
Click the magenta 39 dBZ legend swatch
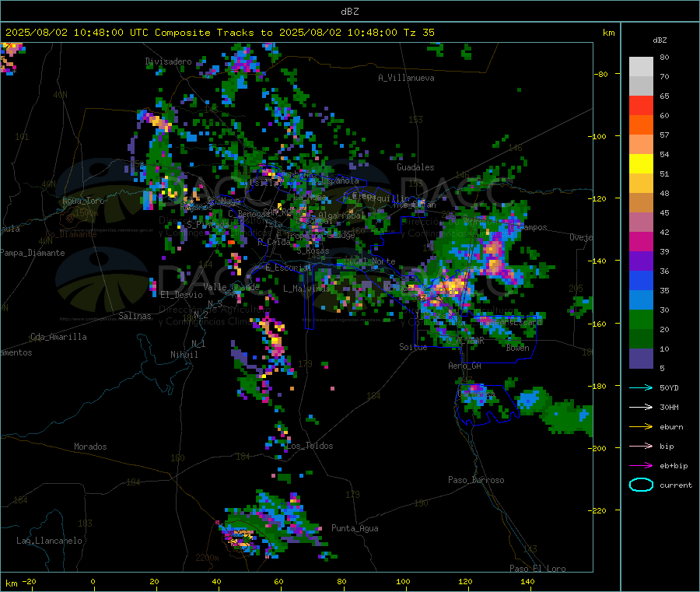[x=641, y=241]
